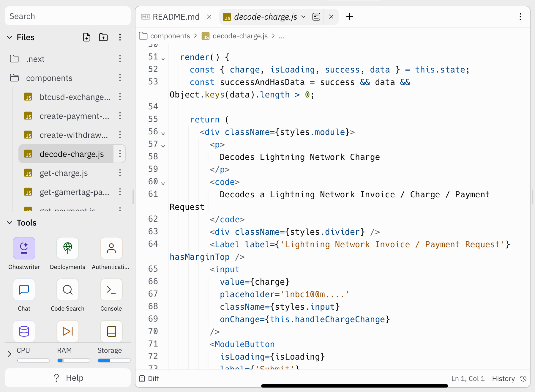
Task: Click line number 64 in gutter
Action: pos(153,244)
